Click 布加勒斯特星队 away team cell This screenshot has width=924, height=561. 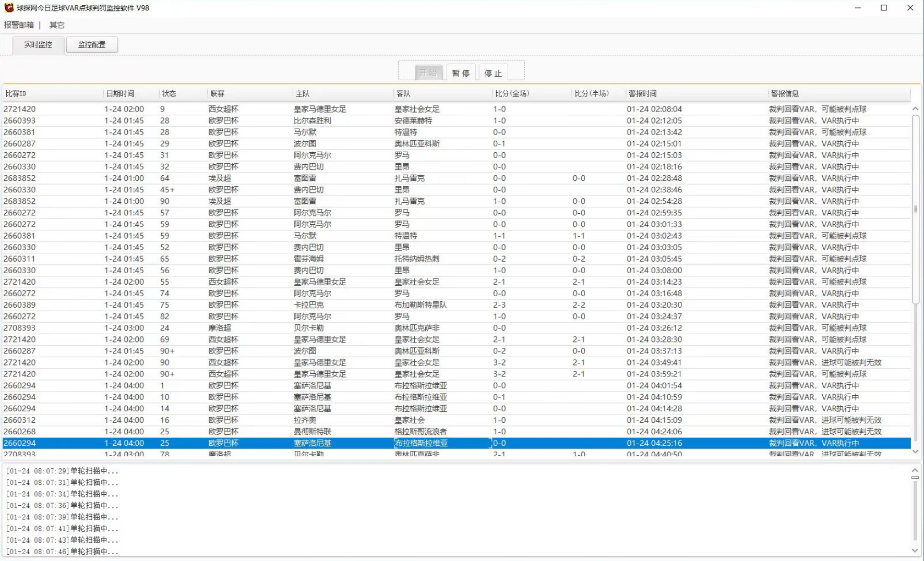pos(421,305)
